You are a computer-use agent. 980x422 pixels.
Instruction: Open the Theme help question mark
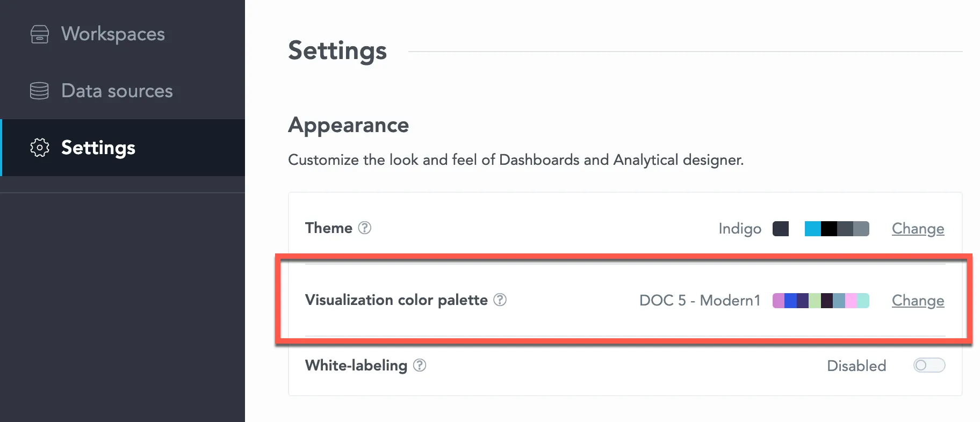click(x=364, y=228)
